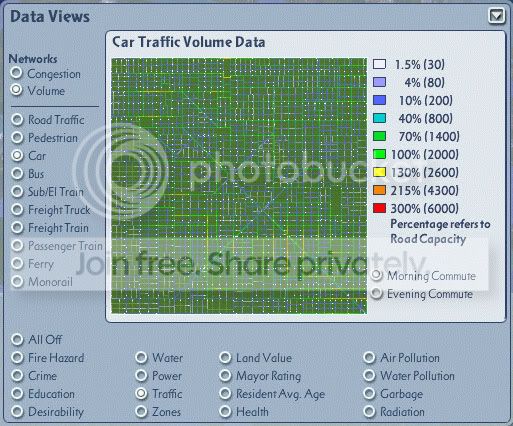
Task: Show the Crime data view
Action: click(x=17, y=375)
